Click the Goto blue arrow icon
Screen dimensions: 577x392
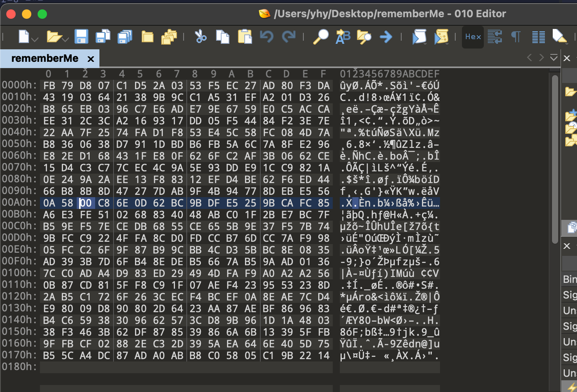[x=386, y=37]
